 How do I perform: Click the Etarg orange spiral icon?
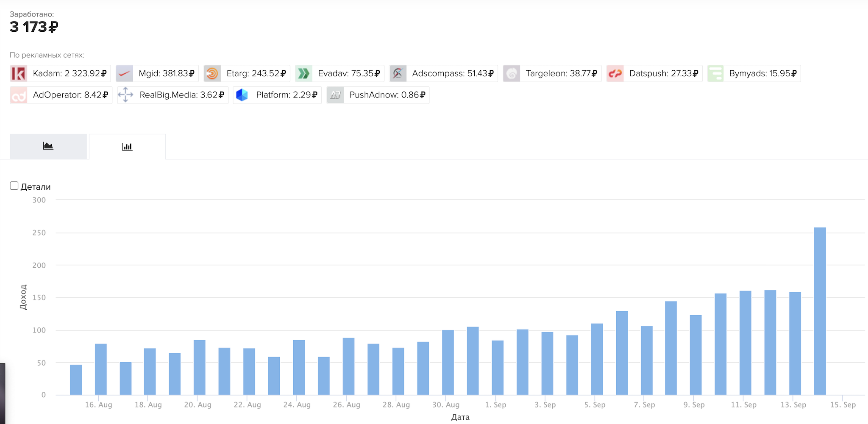(x=212, y=74)
